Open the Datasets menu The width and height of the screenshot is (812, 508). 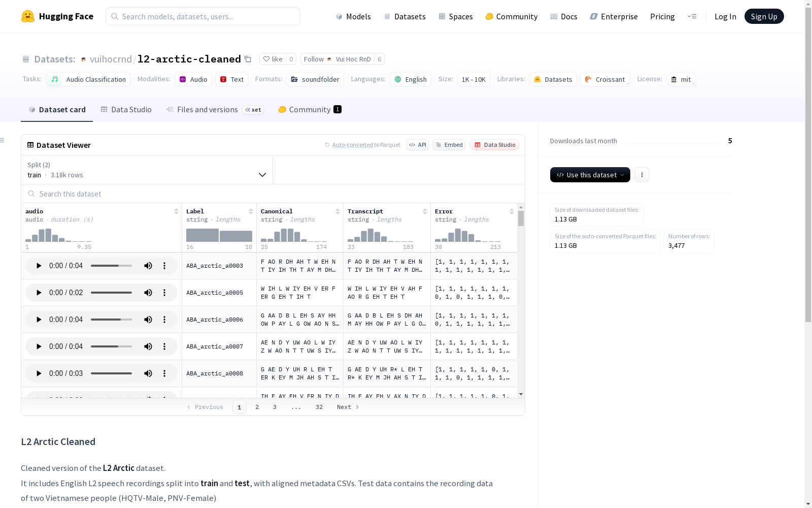click(404, 16)
